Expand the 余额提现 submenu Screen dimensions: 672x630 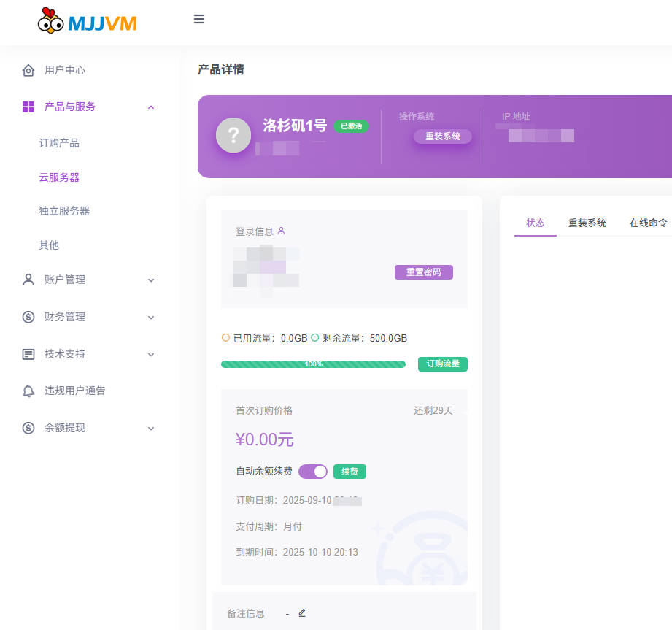(x=151, y=428)
